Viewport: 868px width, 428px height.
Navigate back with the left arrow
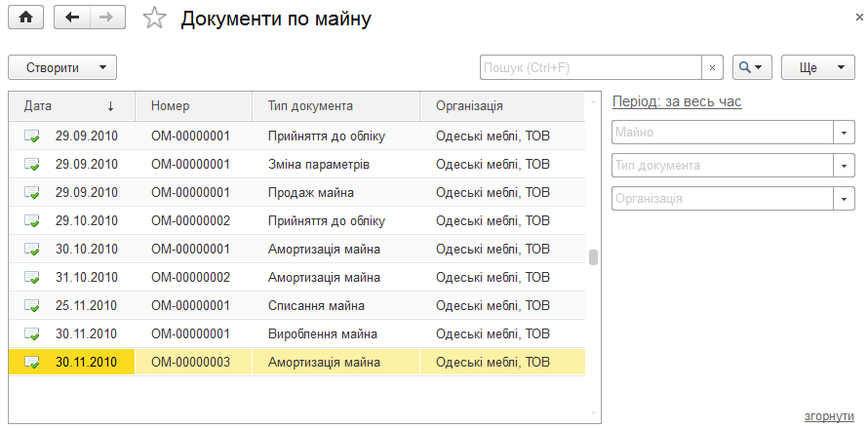pos(72,18)
